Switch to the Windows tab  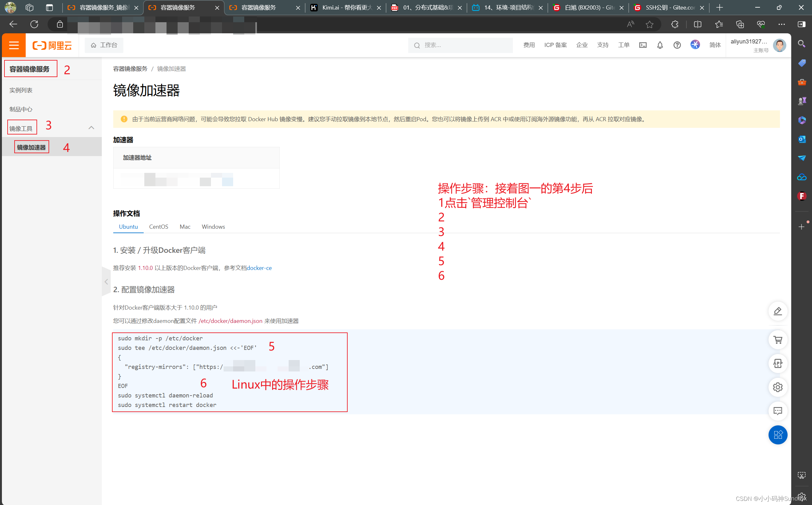pos(213,226)
